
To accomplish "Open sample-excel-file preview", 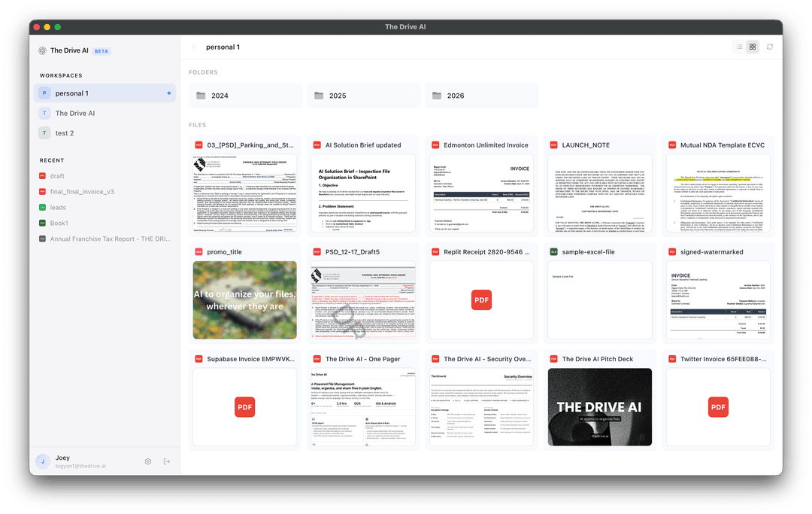I will (600, 300).
